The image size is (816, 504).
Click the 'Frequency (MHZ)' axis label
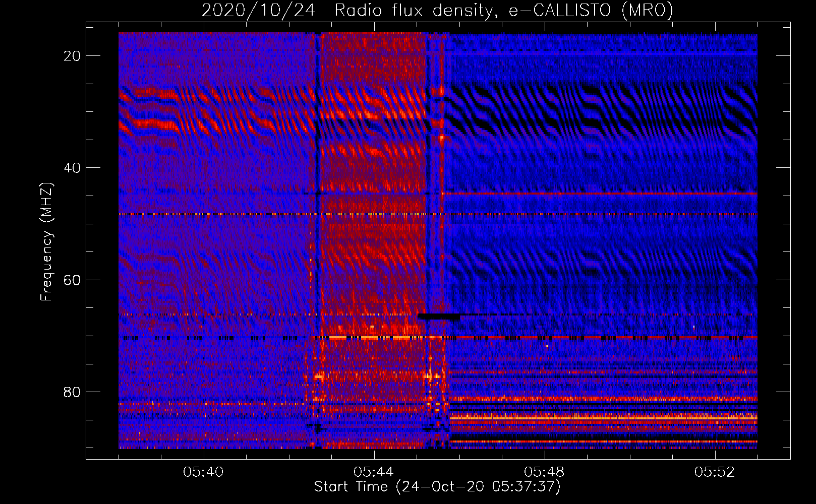(x=46, y=242)
